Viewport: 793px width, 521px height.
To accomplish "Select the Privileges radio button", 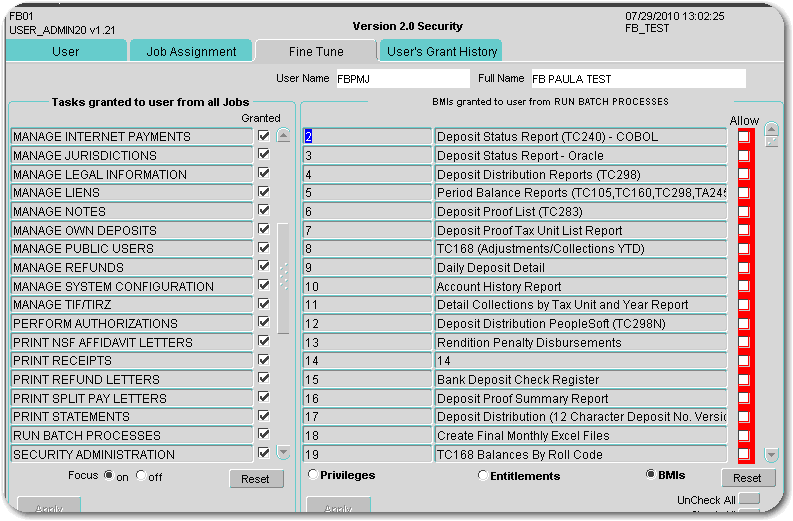I will click(x=313, y=474).
